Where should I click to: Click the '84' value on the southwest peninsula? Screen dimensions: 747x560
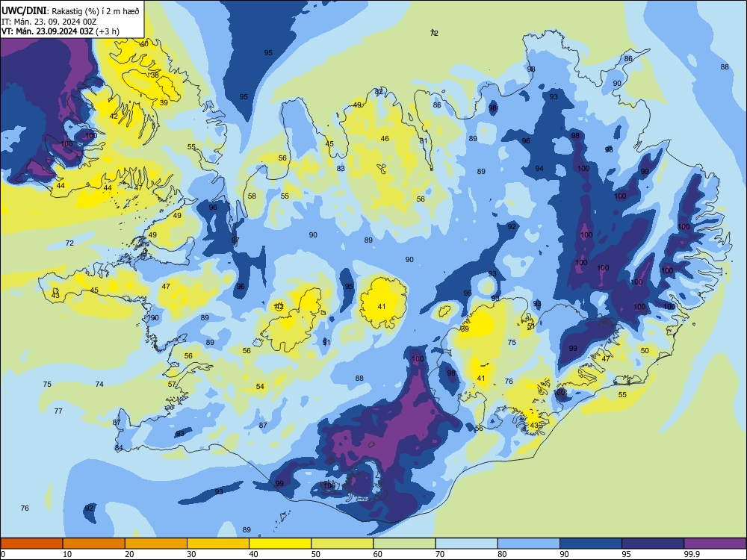pyautogui.click(x=119, y=448)
